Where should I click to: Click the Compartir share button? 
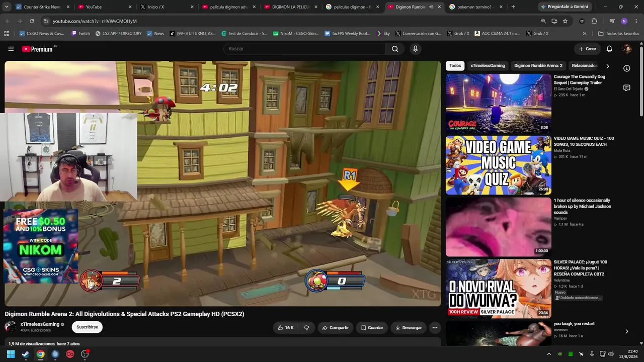[336, 328]
